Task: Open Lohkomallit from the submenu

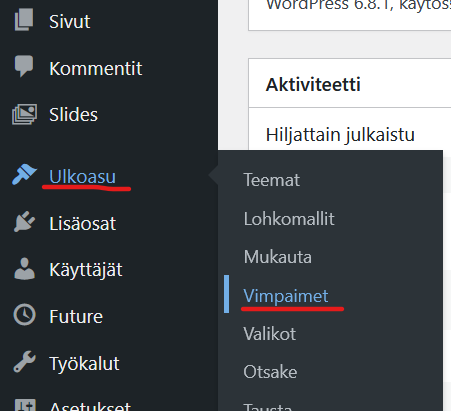Action: pyautogui.click(x=289, y=219)
